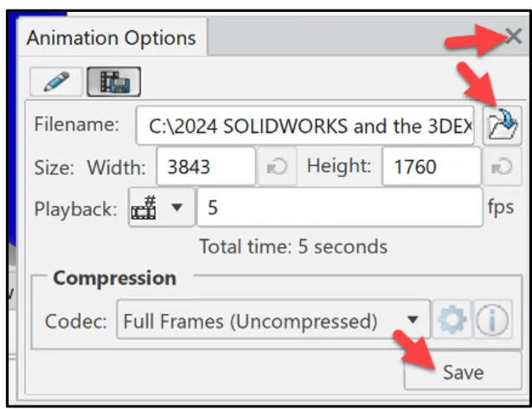This screenshot has height=409, width=532.
Task: Click the Total time: 5 seconds text
Action: (293, 246)
